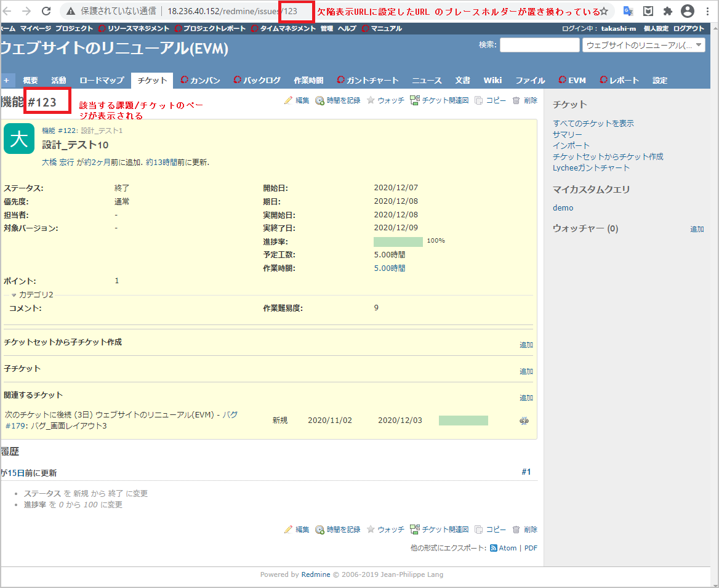This screenshot has width=719, height=588.
Task: Click the trash delete icon at top
Action: click(516, 100)
